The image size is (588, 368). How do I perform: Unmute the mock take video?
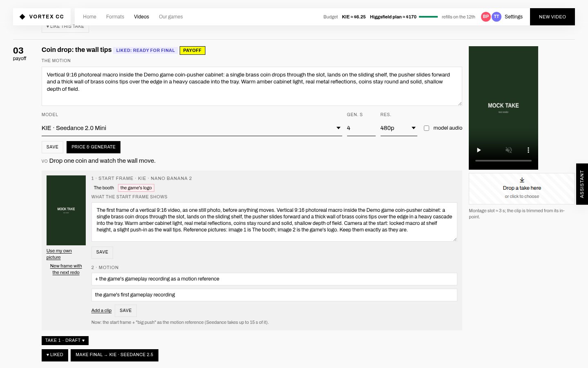tap(508, 150)
